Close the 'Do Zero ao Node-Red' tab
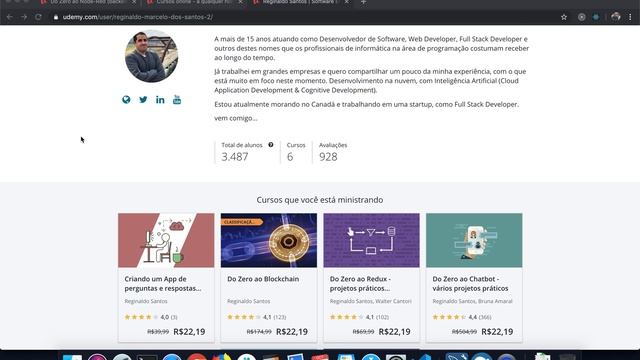Image resolution: width=640 pixels, height=360 pixels. (133, 2)
